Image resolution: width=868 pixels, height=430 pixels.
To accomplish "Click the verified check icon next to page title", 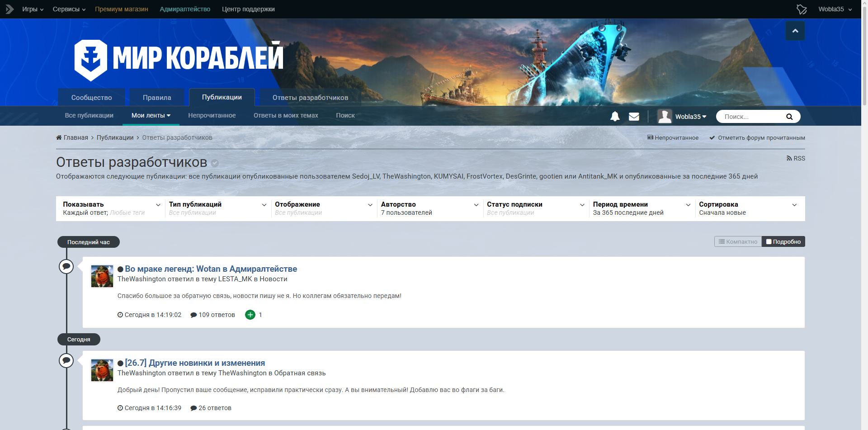I will [215, 163].
